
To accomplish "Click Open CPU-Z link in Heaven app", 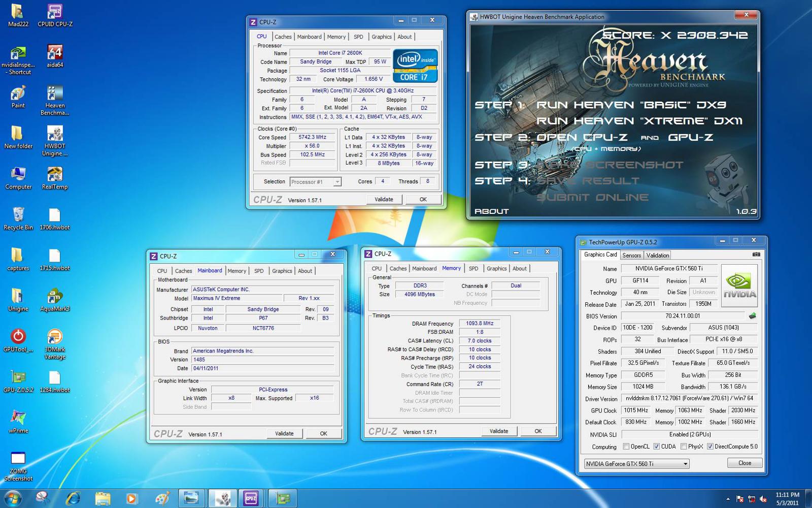I will pos(582,137).
